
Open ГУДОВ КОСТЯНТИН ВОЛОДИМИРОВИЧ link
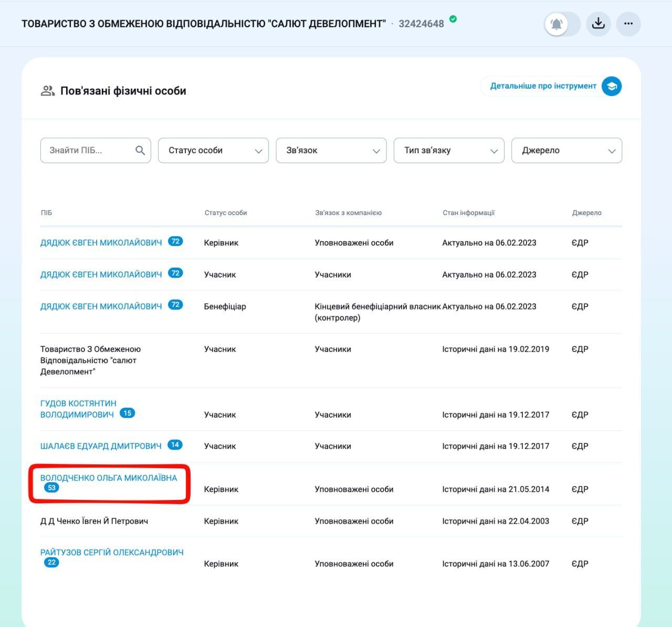(78, 409)
